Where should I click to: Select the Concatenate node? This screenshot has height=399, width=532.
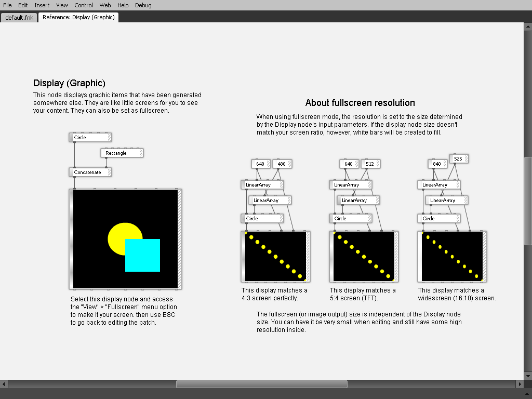click(x=90, y=172)
